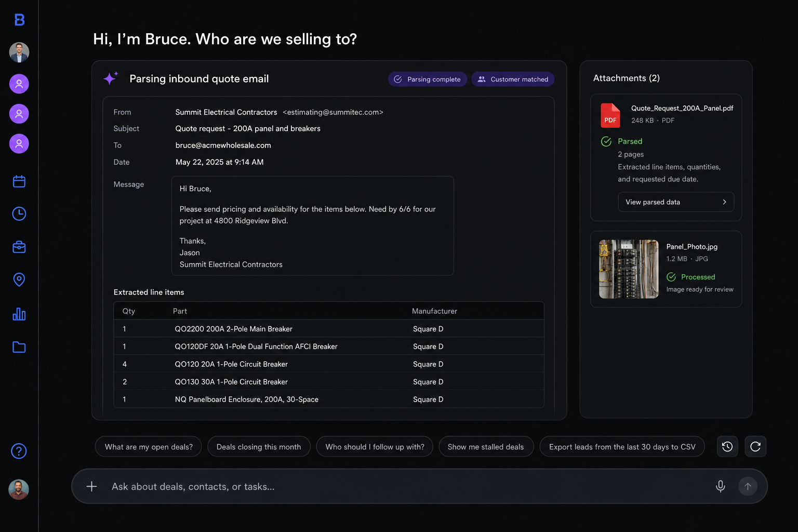Image resolution: width=798 pixels, height=532 pixels.
Task: Click the Manufacturer column header
Action: [435, 311]
